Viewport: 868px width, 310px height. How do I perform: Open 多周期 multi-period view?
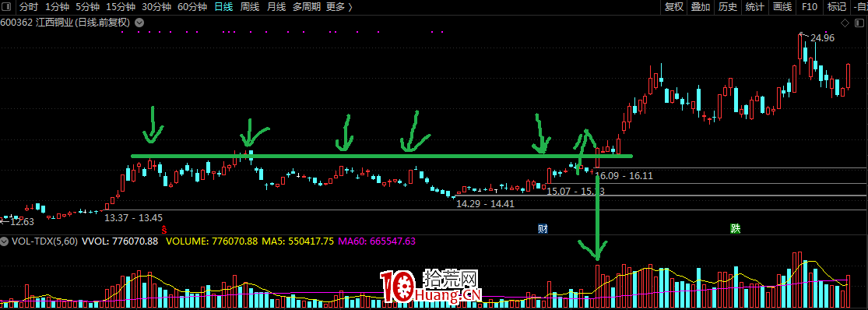(x=306, y=7)
